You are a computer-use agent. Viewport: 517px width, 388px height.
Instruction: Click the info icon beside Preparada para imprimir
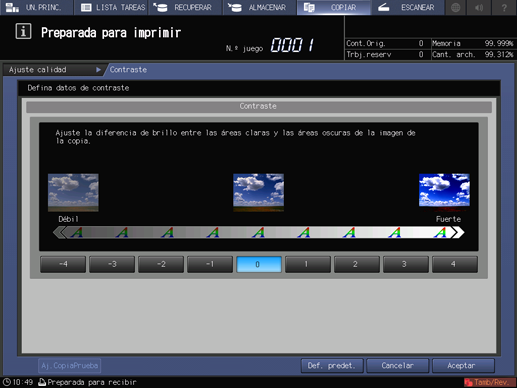pyautogui.click(x=23, y=32)
